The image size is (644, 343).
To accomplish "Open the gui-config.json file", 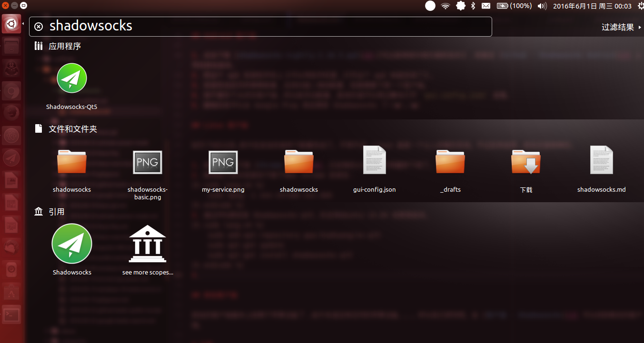I will coord(375,169).
